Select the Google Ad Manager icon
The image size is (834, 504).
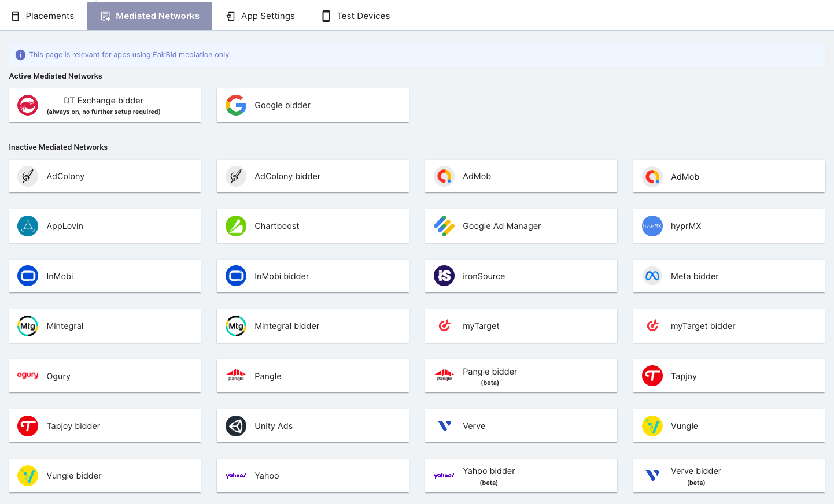tap(444, 226)
